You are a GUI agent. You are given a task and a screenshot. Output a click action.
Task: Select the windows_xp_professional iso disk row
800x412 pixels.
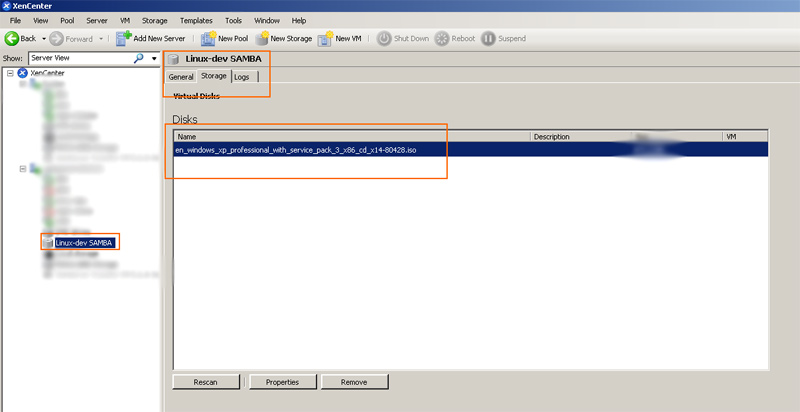(x=471, y=150)
